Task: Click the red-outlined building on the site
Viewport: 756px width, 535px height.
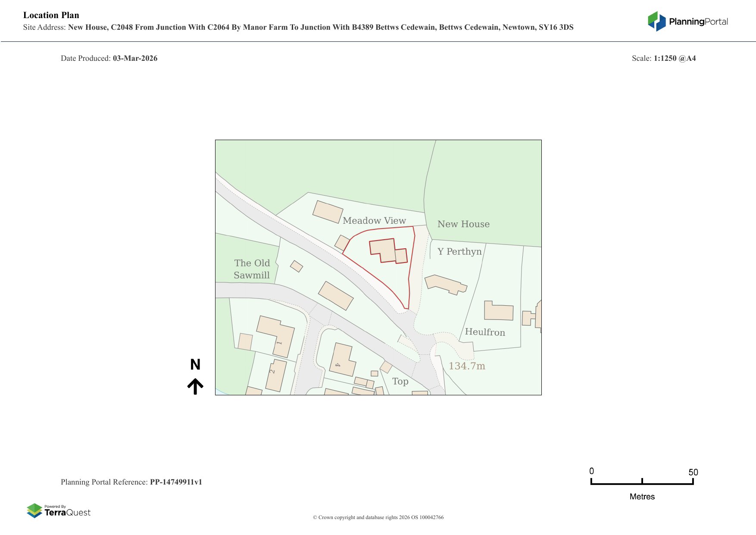Action: (x=386, y=251)
